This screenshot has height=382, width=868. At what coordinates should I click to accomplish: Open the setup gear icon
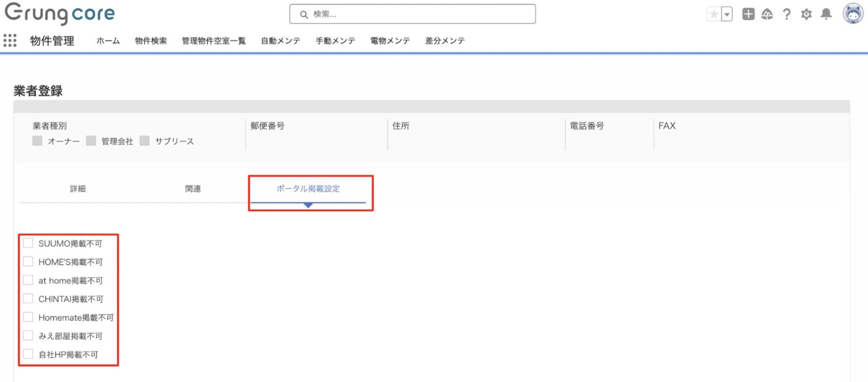(806, 14)
